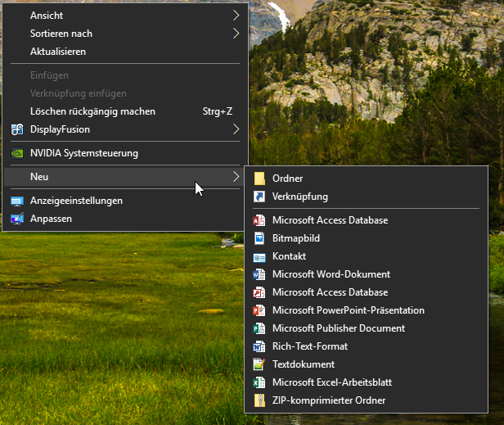Click the Publisher Document icon

pyautogui.click(x=259, y=328)
